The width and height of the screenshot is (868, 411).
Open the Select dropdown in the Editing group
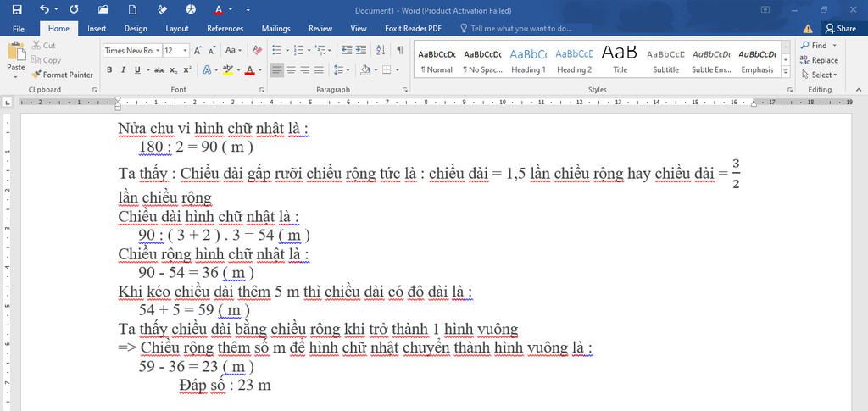click(819, 74)
